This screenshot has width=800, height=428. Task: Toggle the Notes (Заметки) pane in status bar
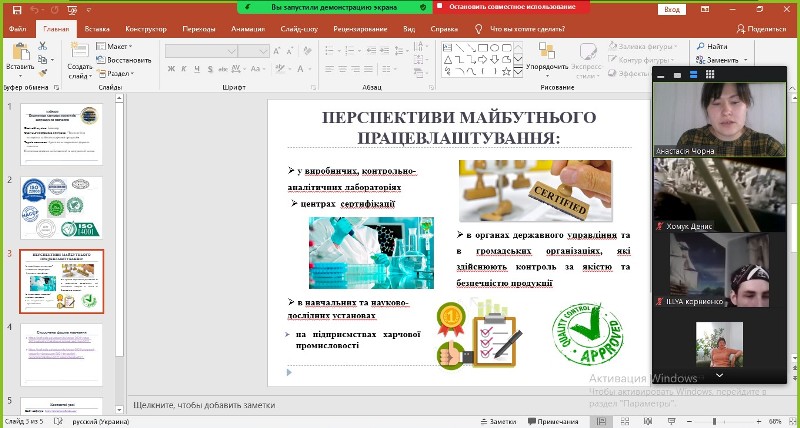(503, 421)
